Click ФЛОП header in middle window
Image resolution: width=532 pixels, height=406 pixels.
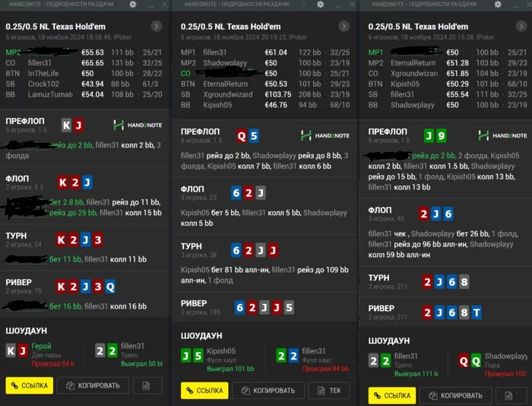(192, 189)
